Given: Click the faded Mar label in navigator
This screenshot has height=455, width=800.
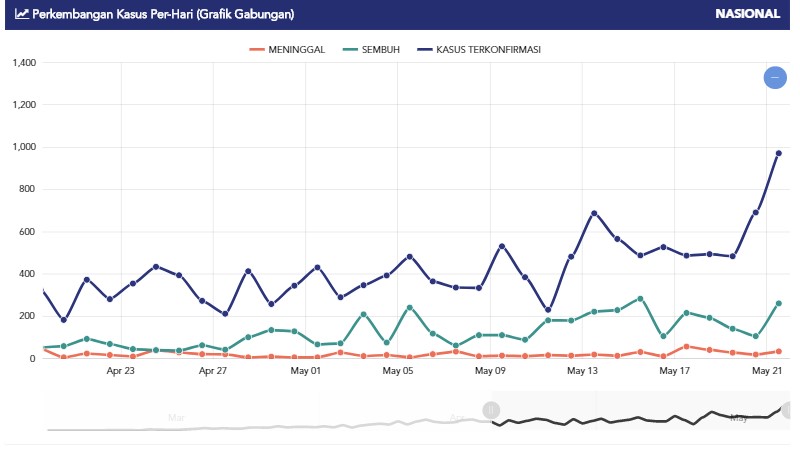Looking at the screenshot, I should click(x=176, y=418).
